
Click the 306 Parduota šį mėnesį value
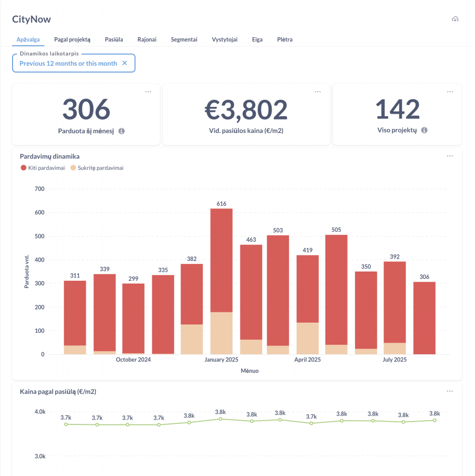click(86, 110)
